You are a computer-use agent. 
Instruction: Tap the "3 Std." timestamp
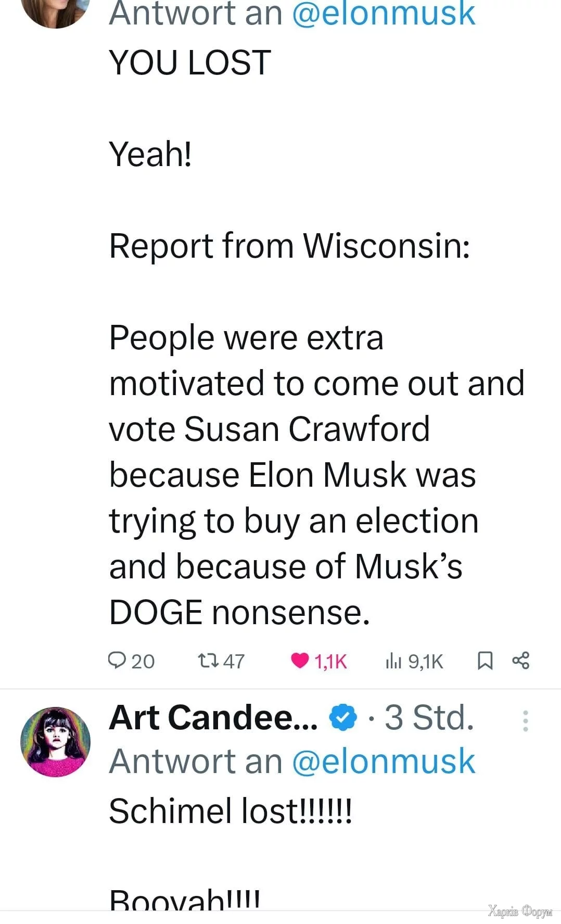pos(429,717)
